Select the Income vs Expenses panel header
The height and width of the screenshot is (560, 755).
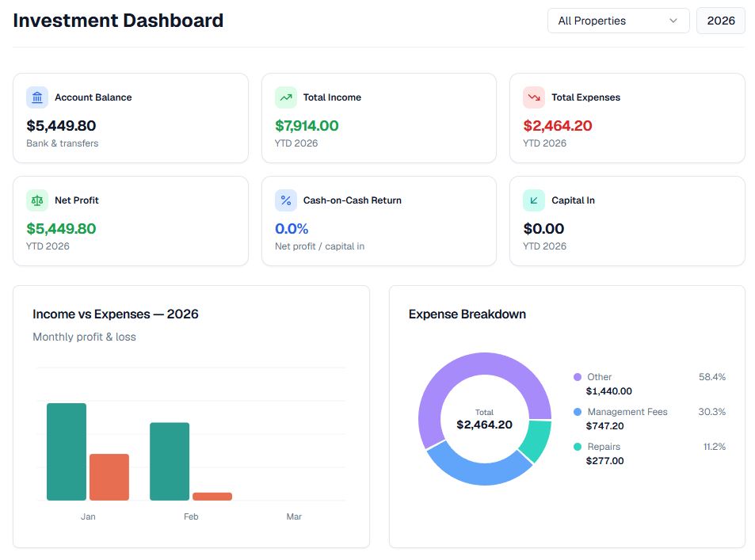(115, 314)
